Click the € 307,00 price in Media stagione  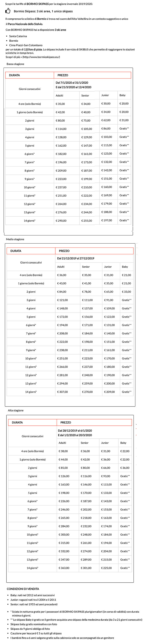pyautogui.click(x=62, y=392)
